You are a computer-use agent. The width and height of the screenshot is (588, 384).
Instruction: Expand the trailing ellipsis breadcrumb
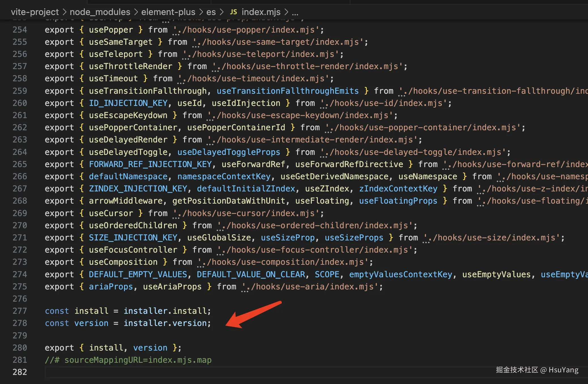(x=295, y=12)
